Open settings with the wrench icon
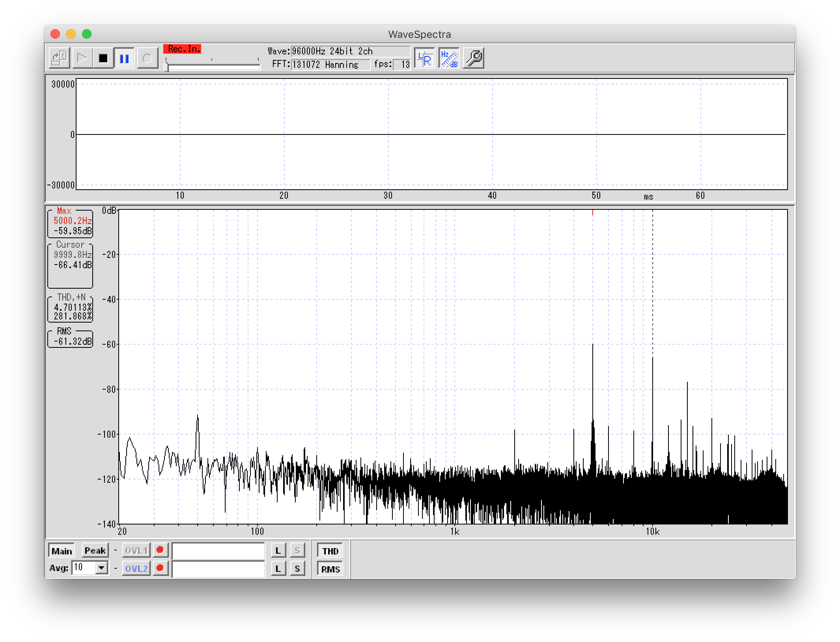 tap(474, 58)
